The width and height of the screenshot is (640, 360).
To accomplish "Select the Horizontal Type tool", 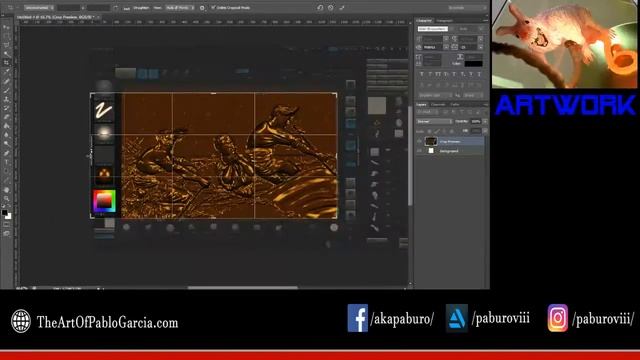I will pyautogui.click(x=6, y=162).
